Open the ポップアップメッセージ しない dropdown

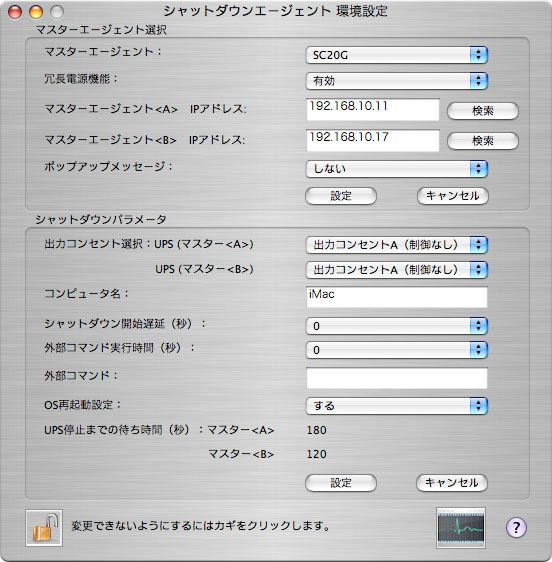pyautogui.click(x=396, y=169)
